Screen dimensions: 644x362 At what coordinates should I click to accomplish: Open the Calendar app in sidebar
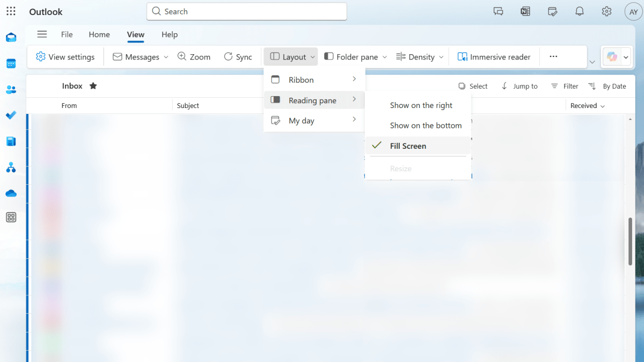[11, 63]
